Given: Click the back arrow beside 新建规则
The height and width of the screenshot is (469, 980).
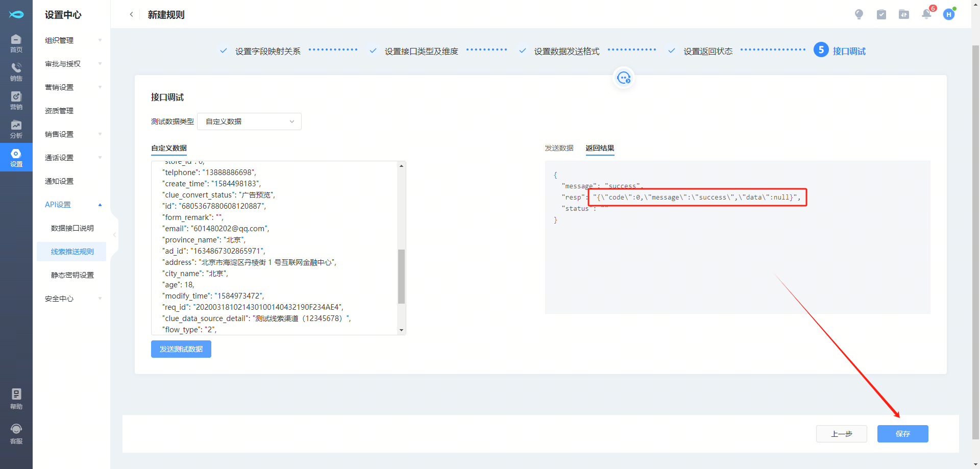Looking at the screenshot, I should pos(131,14).
